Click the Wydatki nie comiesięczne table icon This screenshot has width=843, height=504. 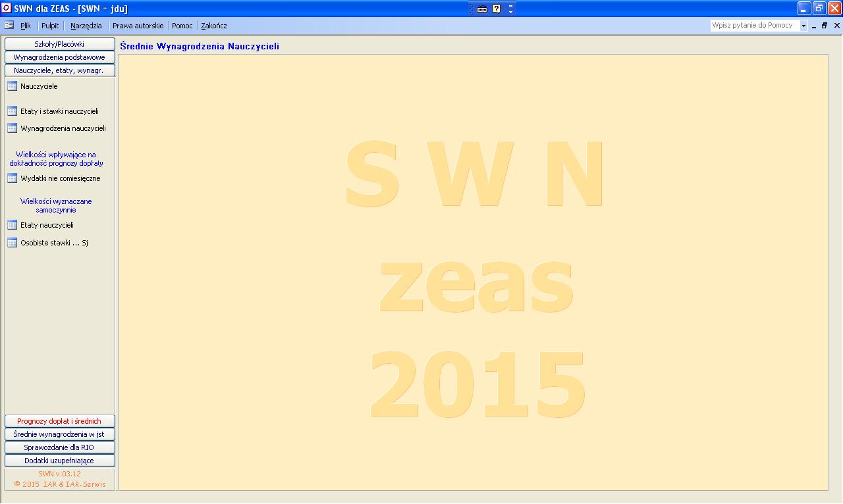[x=12, y=178]
